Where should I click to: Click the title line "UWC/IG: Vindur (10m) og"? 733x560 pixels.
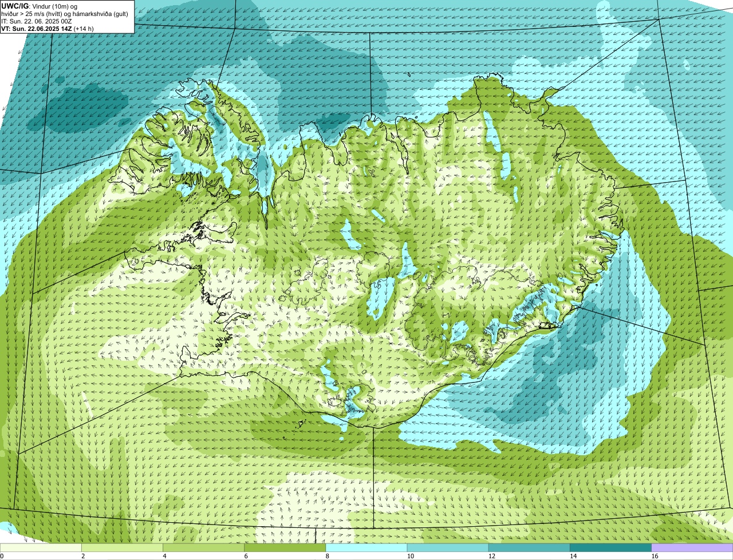40,6
